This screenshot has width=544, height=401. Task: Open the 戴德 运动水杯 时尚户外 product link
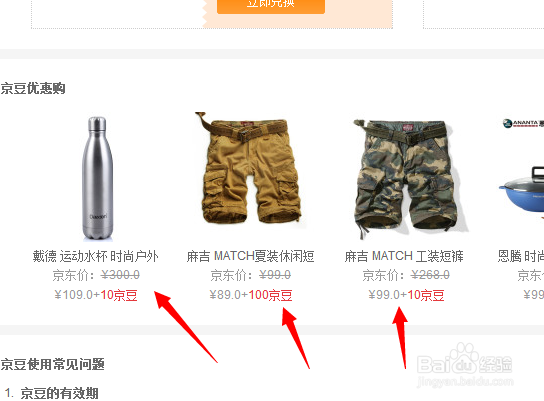[95, 256]
